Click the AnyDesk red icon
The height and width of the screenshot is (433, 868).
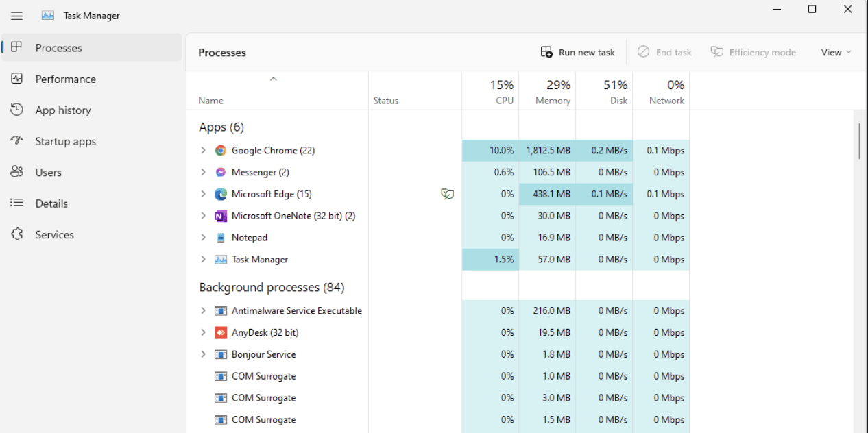click(x=221, y=332)
